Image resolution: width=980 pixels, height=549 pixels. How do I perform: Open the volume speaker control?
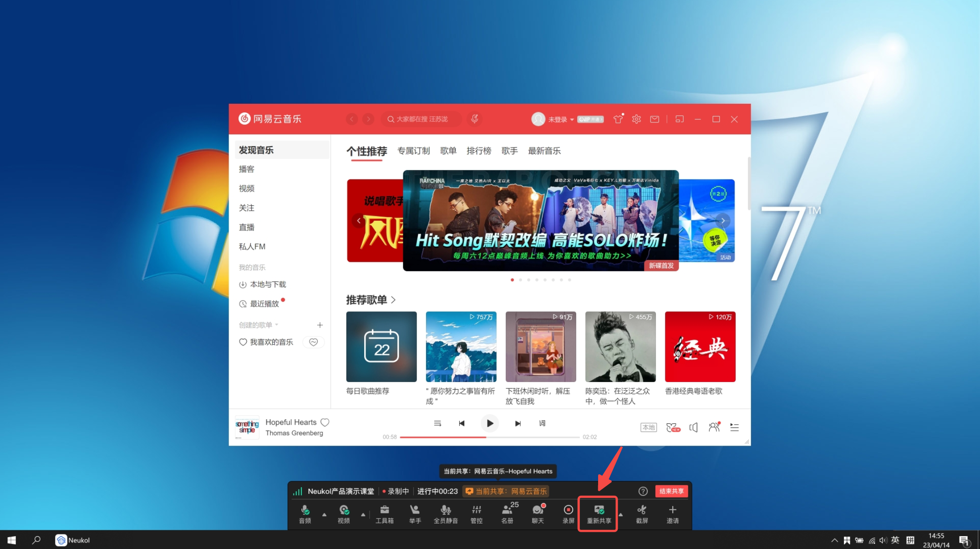coord(693,427)
